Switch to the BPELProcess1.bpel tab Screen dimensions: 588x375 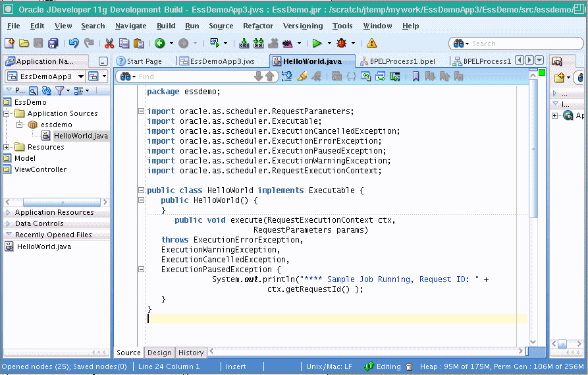click(x=398, y=61)
